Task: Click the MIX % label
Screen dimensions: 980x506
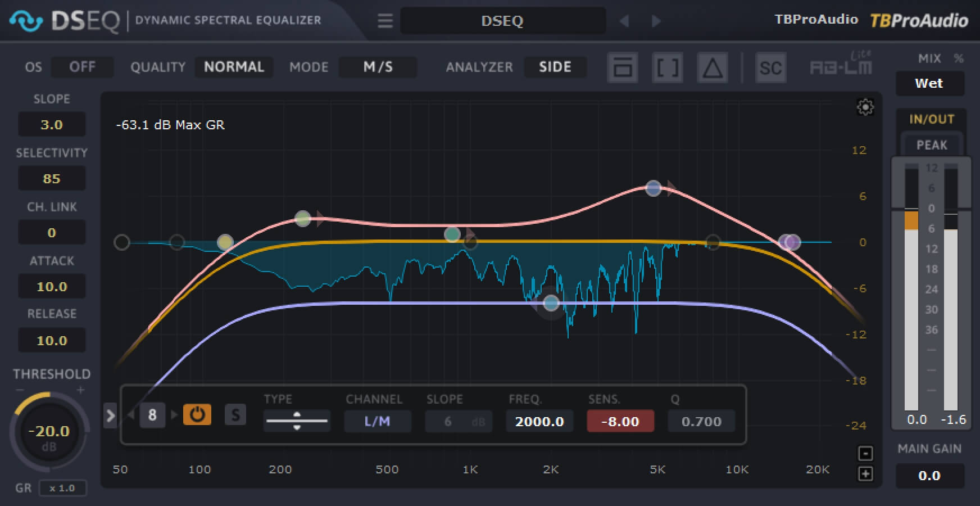Action: click(941, 58)
